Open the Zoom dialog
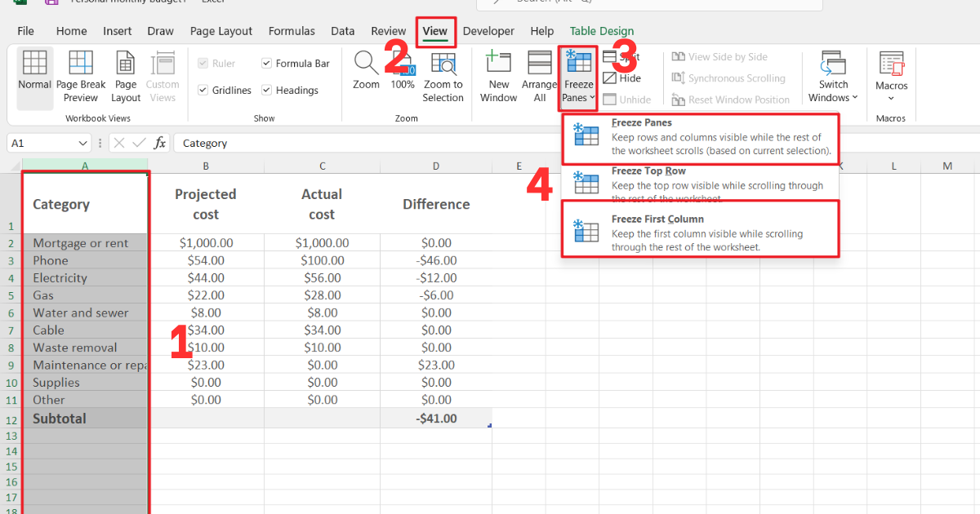Viewport: 980px width, 514px height. [366, 71]
